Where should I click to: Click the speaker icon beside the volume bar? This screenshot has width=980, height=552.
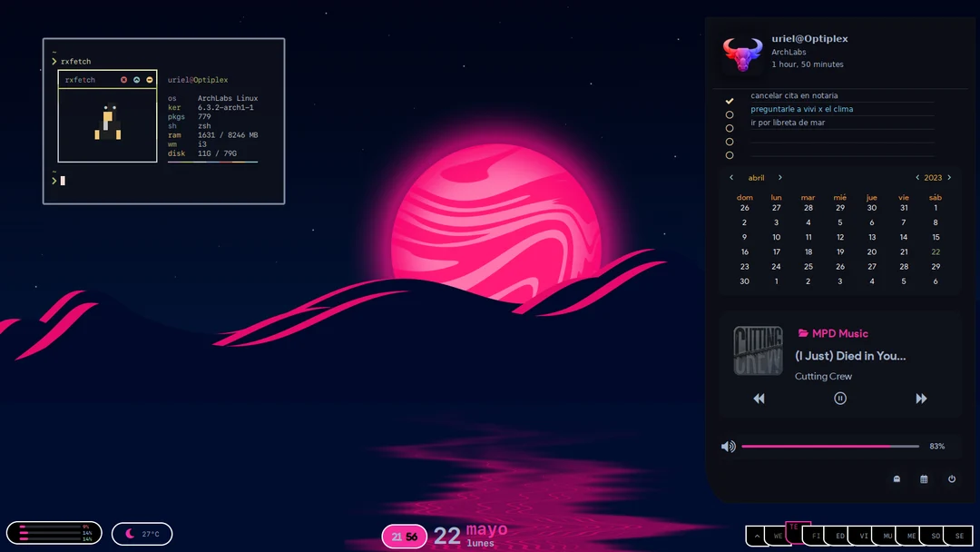click(x=727, y=446)
